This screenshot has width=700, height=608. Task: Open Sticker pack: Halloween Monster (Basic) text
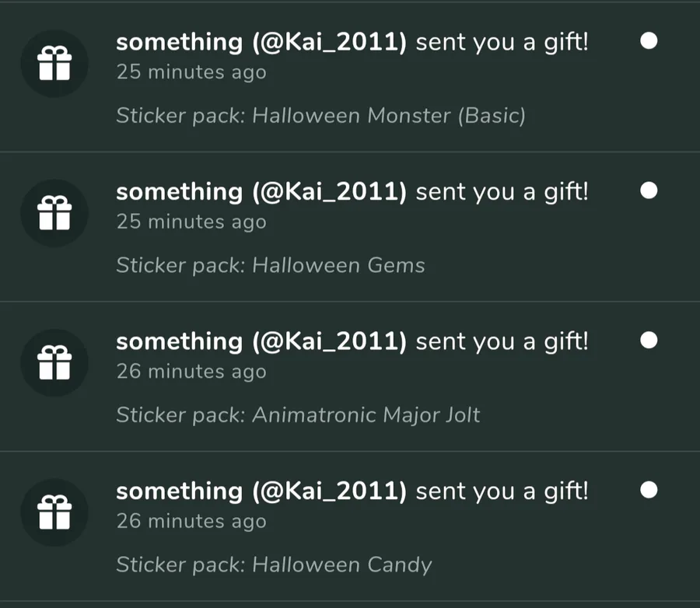click(321, 116)
